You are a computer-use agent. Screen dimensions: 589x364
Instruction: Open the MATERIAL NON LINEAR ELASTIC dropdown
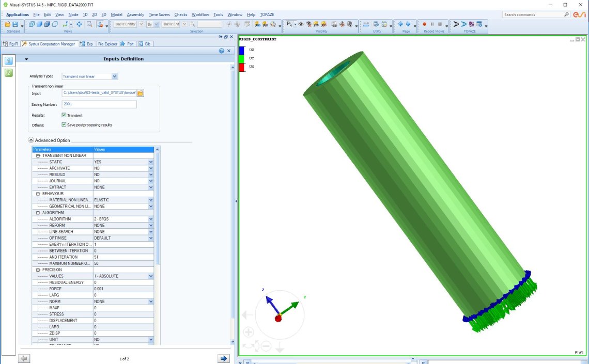pos(151,200)
